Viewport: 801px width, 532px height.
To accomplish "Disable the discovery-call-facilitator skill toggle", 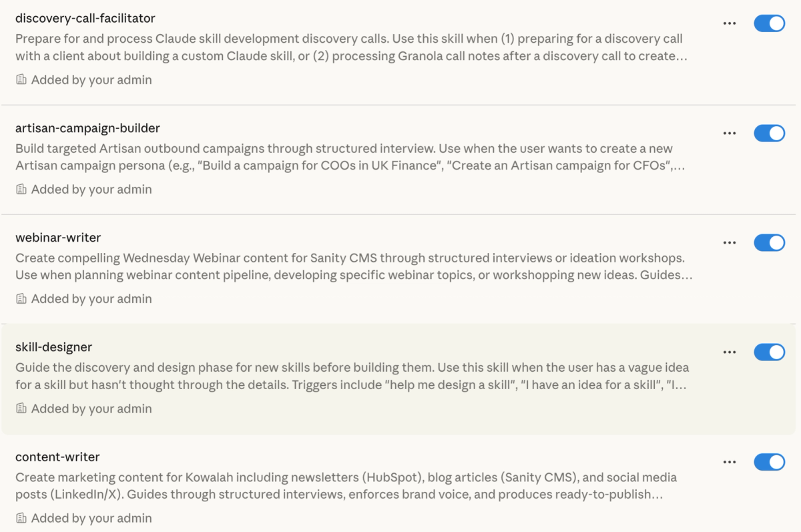I will tap(770, 23).
